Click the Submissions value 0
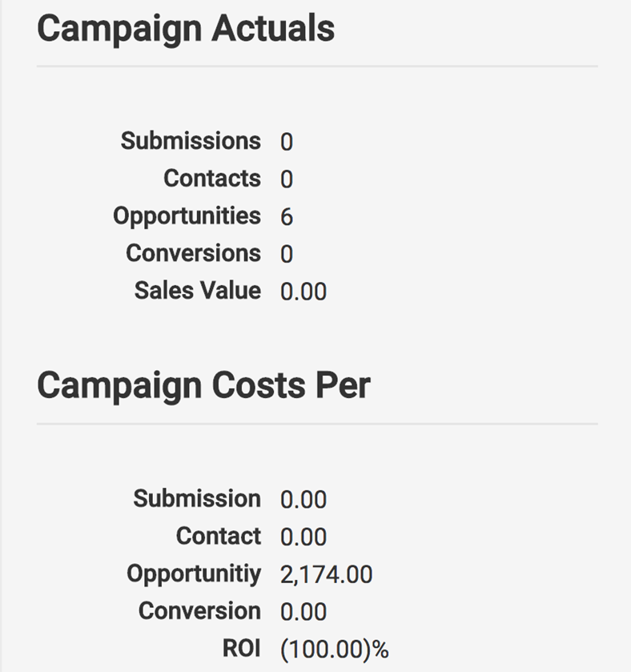The image size is (631, 672). (x=287, y=142)
